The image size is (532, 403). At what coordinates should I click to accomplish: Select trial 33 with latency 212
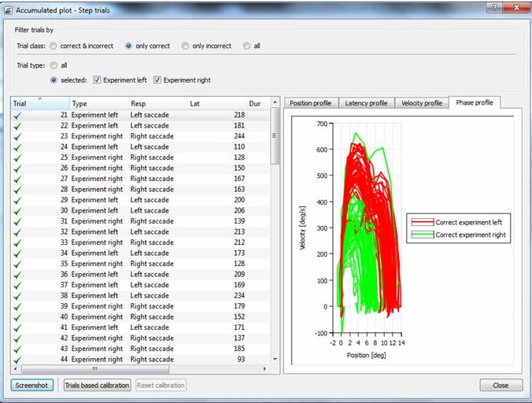[x=141, y=243]
